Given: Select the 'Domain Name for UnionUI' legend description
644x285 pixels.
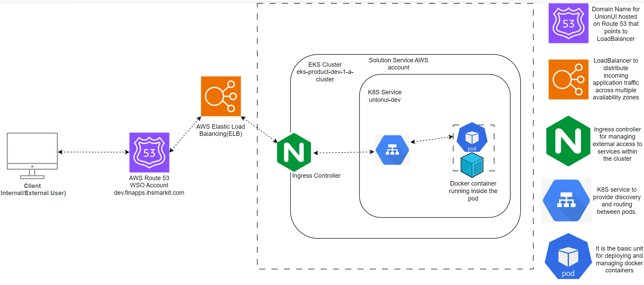Looking at the screenshot, I should pos(616,24).
